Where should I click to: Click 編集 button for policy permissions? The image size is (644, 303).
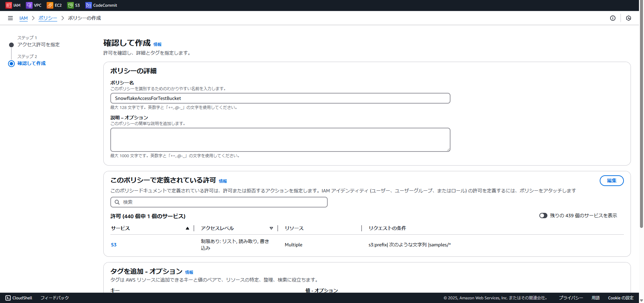pyautogui.click(x=611, y=181)
